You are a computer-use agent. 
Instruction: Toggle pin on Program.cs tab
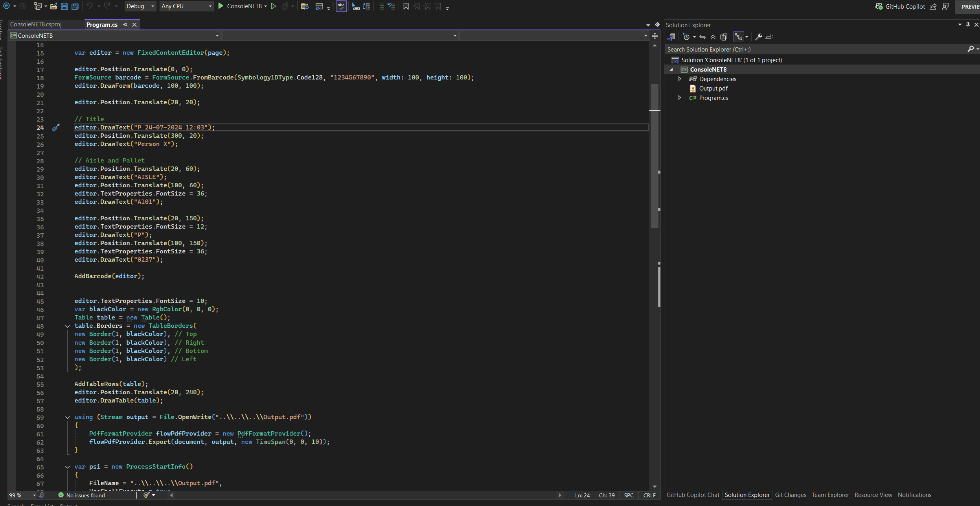point(125,24)
